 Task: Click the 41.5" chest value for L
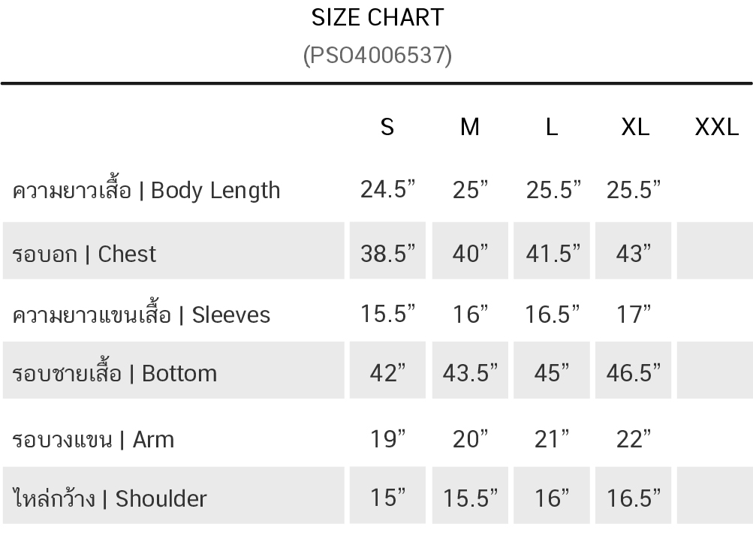coord(553,254)
